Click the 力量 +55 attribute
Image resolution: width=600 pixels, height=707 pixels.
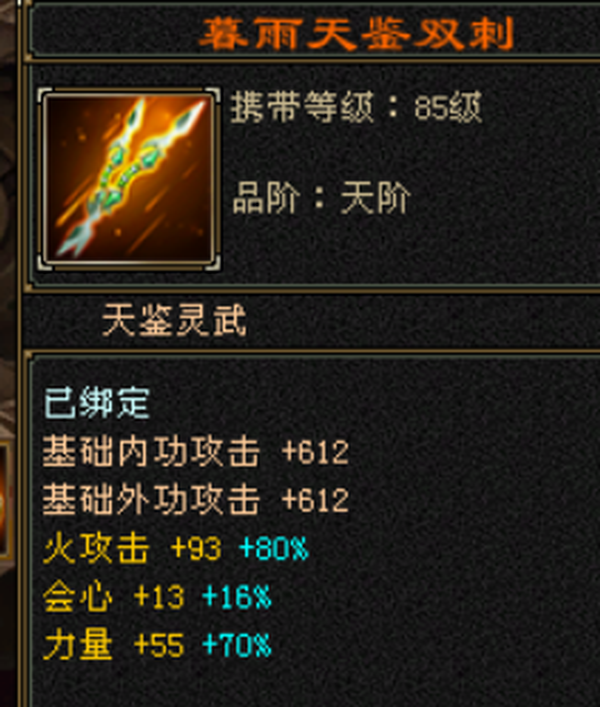click(x=114, y=645)
